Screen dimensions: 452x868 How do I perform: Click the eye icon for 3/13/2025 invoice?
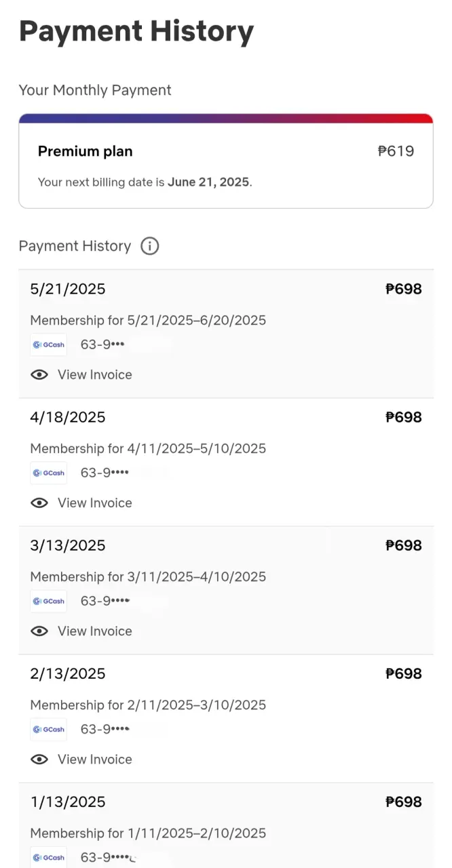click(39, 631)
